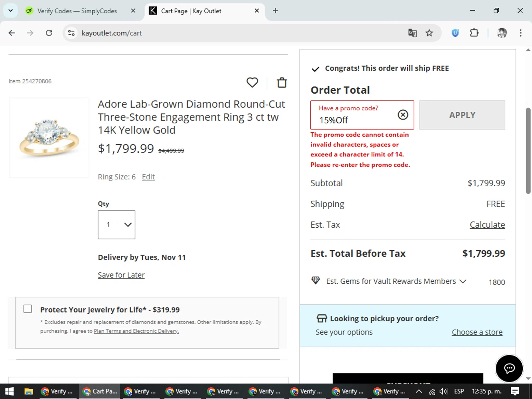
Task: Add ring to wishlist heart icon
Action: click(252, 82)
